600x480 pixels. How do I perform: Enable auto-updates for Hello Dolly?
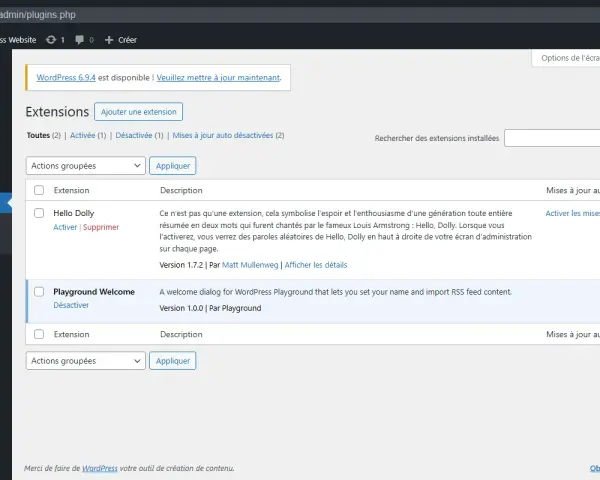pyautogui.click(x=572, y=213)
